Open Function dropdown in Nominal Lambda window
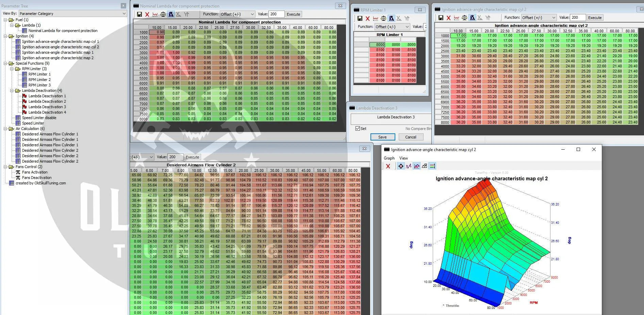The width and height of the screenshot is (644, 315). coord(237,14)
